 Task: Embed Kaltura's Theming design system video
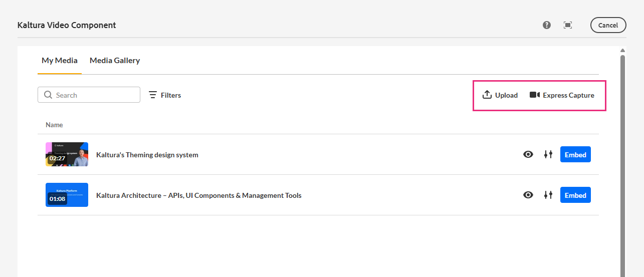[x=575, y=155]
